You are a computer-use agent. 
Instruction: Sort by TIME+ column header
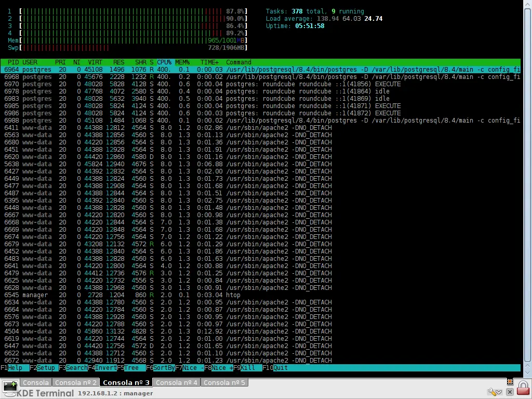coord(210,62)
